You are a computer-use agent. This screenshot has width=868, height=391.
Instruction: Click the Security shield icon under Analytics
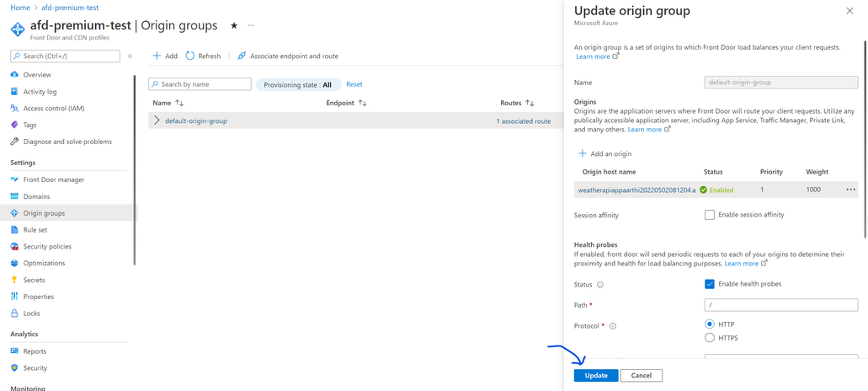coord(15,367)
